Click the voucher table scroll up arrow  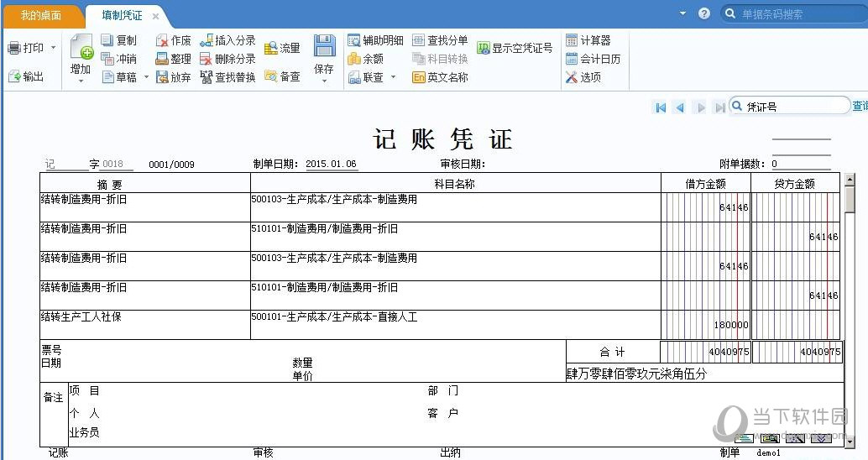[x=850, y=180]
